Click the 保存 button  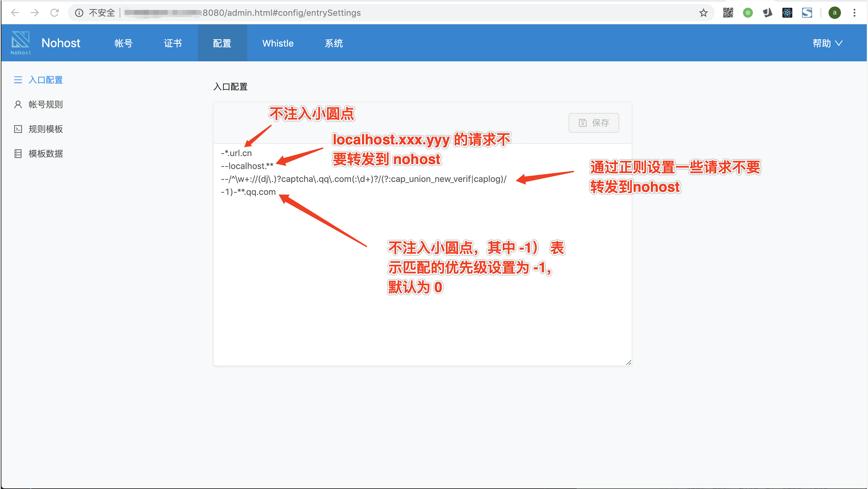(x=594, y=123)
